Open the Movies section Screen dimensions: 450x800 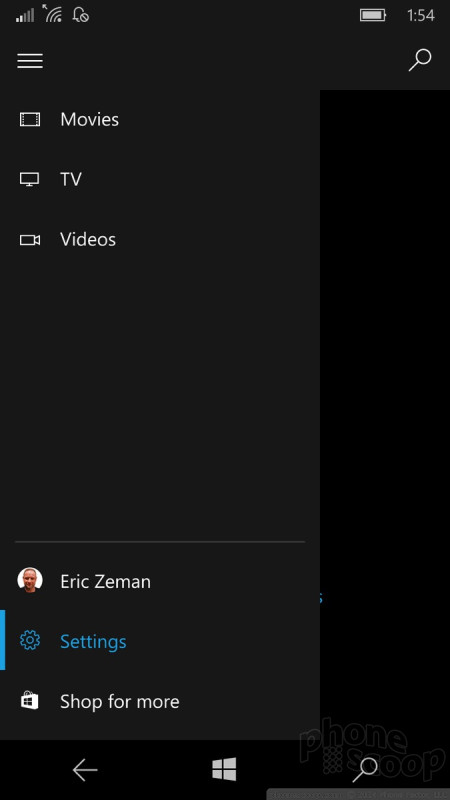(160, 120)
